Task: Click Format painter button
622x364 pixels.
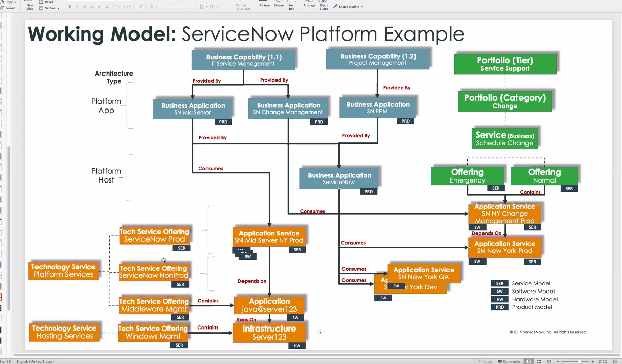Action: tap(9, 8)
